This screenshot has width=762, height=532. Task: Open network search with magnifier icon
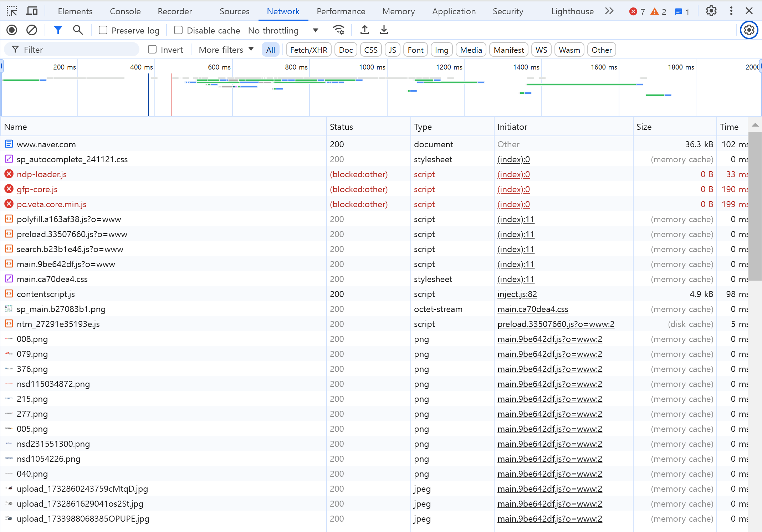[x=78, y=30]
